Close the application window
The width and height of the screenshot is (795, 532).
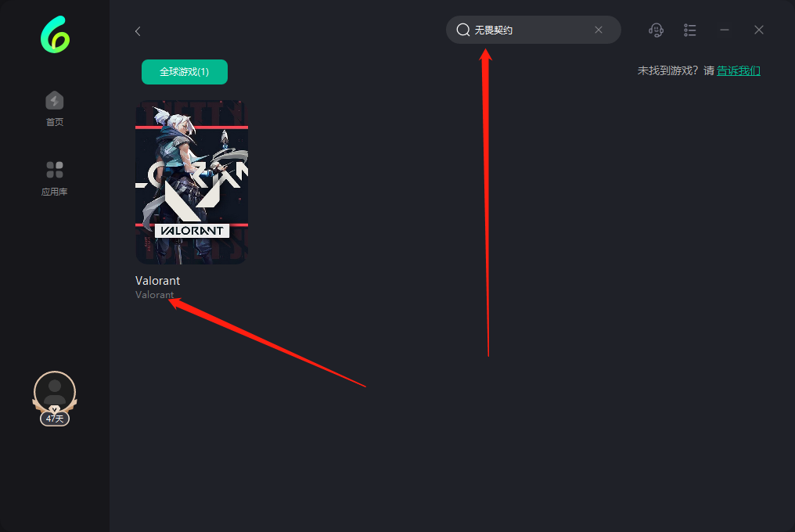[x=759, y=30]
